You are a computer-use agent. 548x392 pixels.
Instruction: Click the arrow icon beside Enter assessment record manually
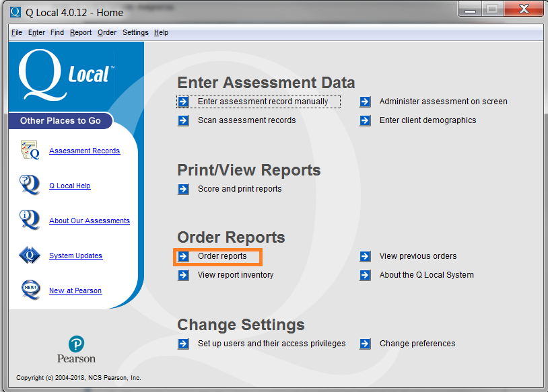point(184,102)
